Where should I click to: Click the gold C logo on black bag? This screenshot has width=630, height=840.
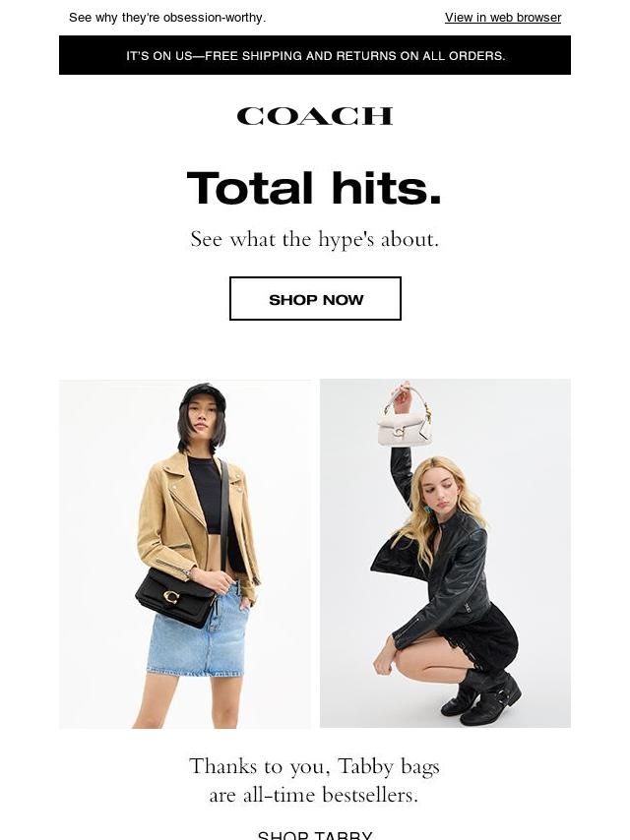coord(171,597)
